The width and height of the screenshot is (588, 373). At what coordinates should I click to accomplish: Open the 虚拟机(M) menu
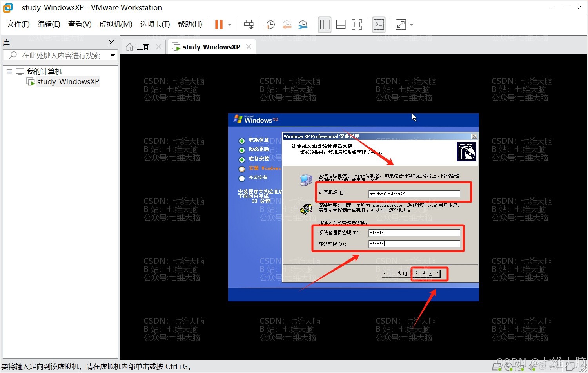(x=116, y=24)
